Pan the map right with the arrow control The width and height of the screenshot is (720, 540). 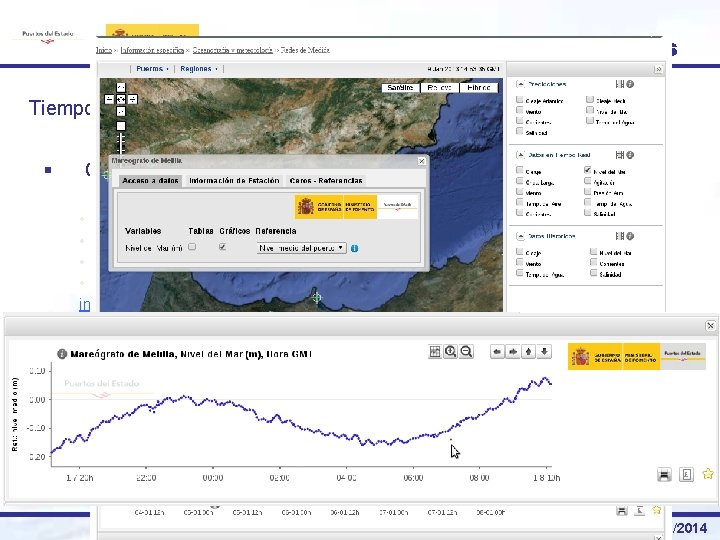pos(133,99)
